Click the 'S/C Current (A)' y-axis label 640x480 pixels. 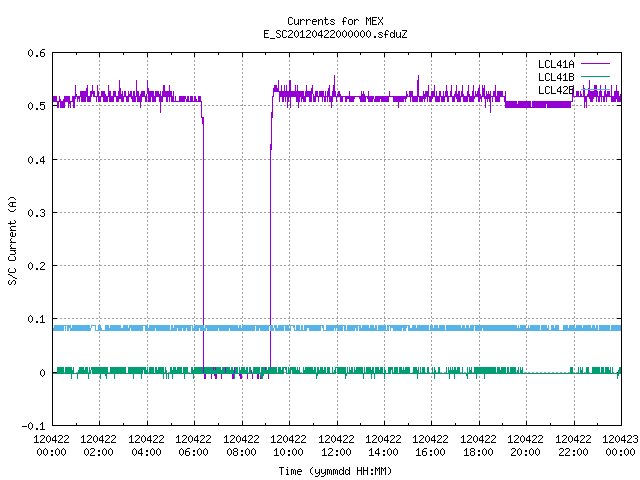click(x=13, y=240)
